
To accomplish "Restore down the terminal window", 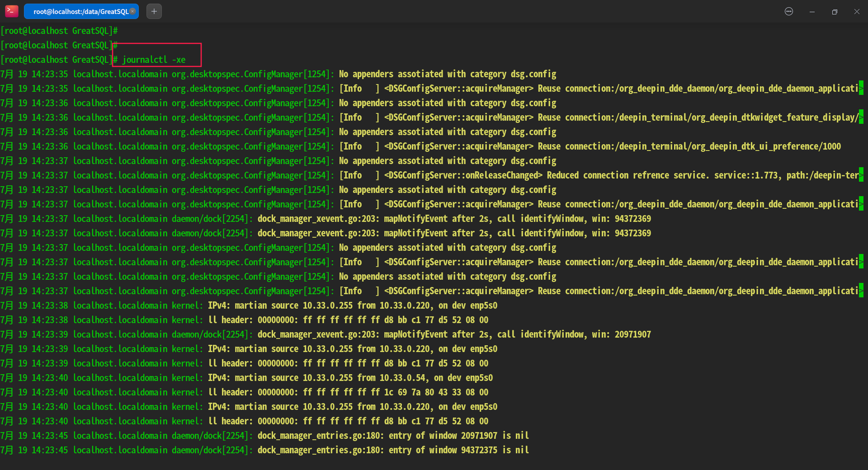I will pos(835,11).
